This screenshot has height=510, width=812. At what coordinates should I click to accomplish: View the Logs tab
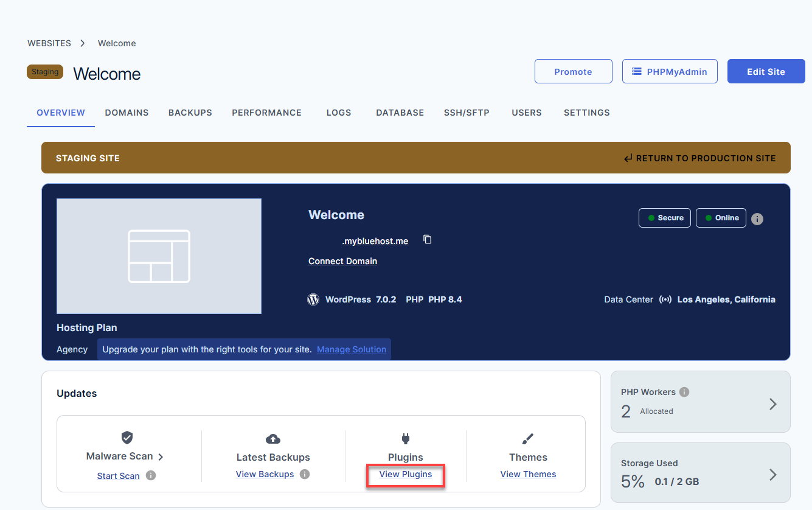[339, 113]
